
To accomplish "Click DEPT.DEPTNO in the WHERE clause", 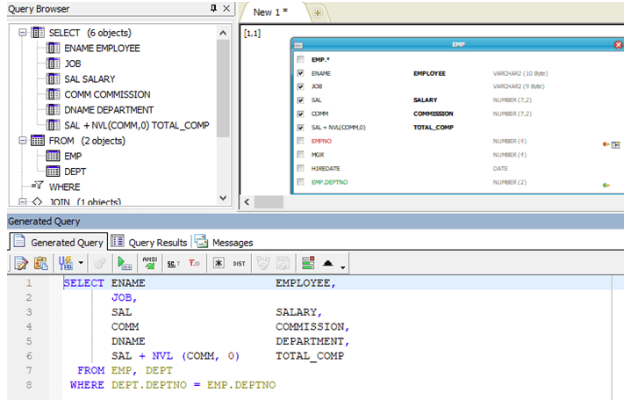I will click(149, 385).
